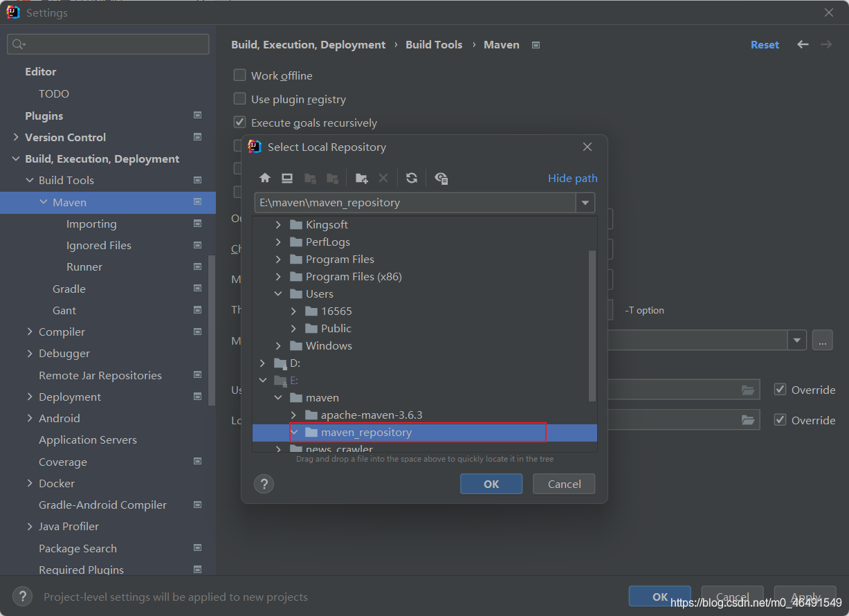Click Build Tools in the breadcrumb
849x616 pixels.
[434, 44]
